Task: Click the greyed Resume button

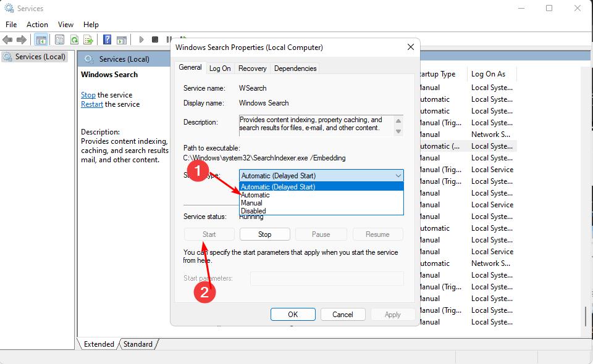Action: pos(377,234)
